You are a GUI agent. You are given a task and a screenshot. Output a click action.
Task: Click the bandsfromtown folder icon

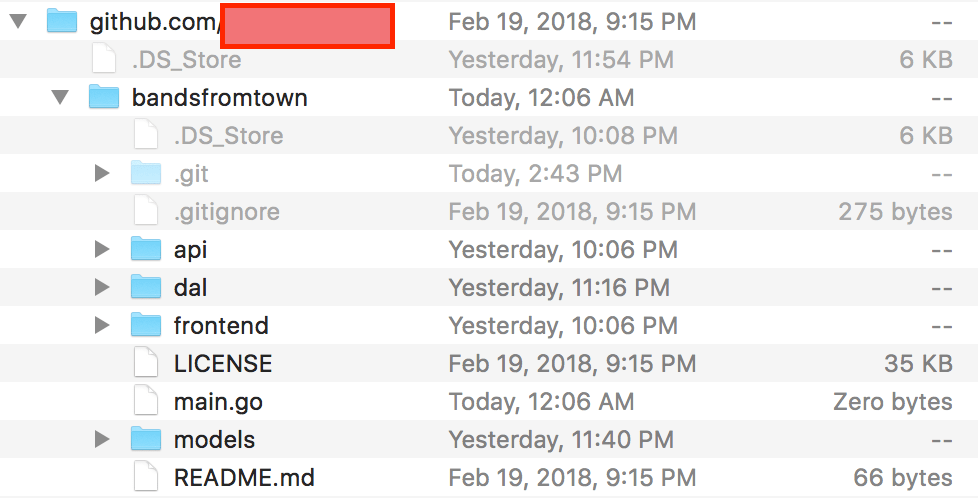click(104, 97)
